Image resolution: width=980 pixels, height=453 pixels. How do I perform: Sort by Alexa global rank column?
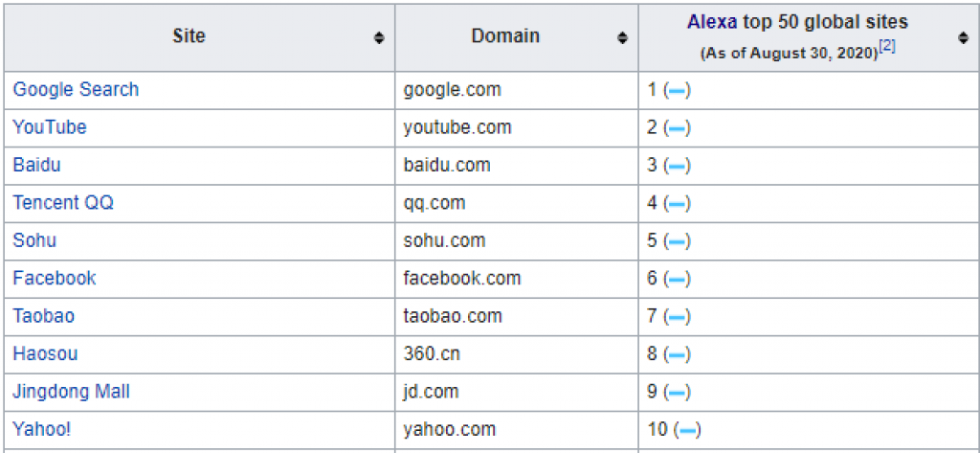(x=963, y=38)
